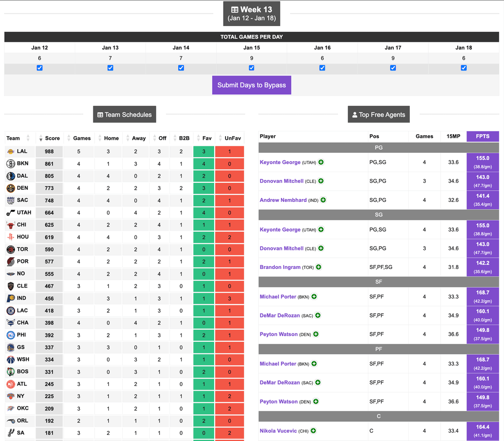
Task: Uncheck the Jan 12 day checkbox
Action: coord(39,68)
